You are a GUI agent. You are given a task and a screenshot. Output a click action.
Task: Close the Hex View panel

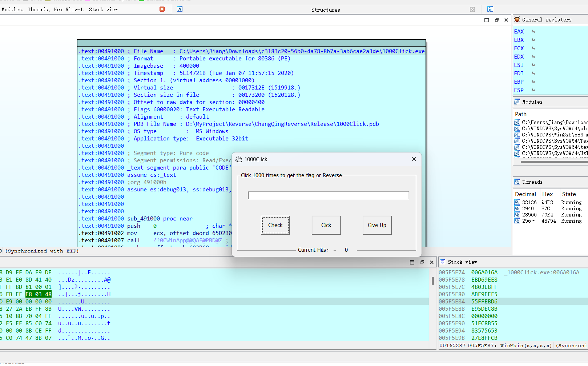point(431,262)
